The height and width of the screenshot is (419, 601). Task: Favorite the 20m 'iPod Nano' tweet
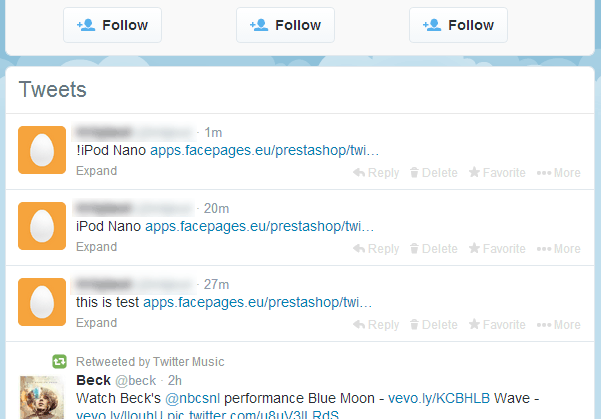coord(496,249)
